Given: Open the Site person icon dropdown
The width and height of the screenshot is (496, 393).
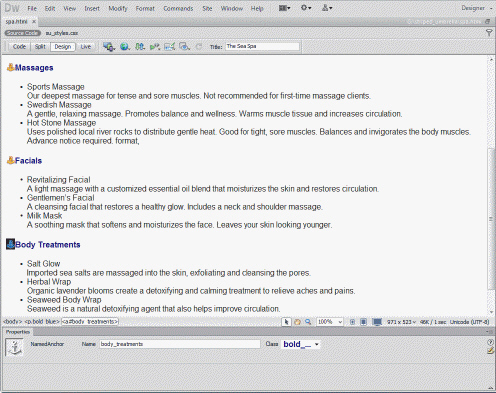Looking at the screenshot, I should coord(327,8).
